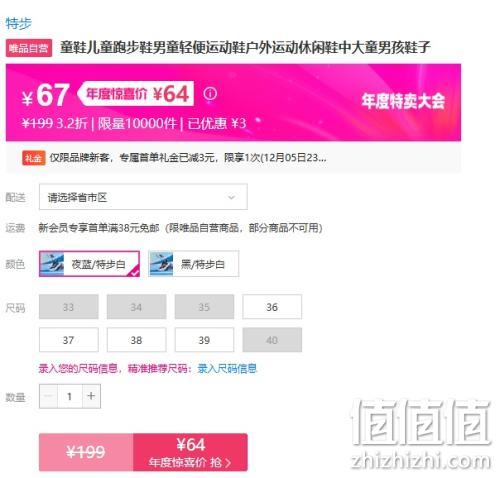Open the 特步 brand link
The height and width of the screenshot is (478, 500).
[18, 23]
